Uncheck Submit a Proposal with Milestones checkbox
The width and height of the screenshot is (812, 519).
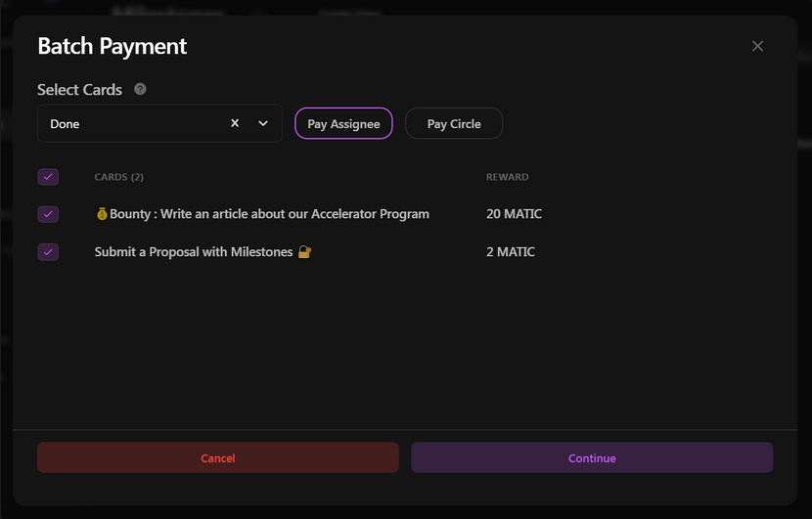[48, 252]
